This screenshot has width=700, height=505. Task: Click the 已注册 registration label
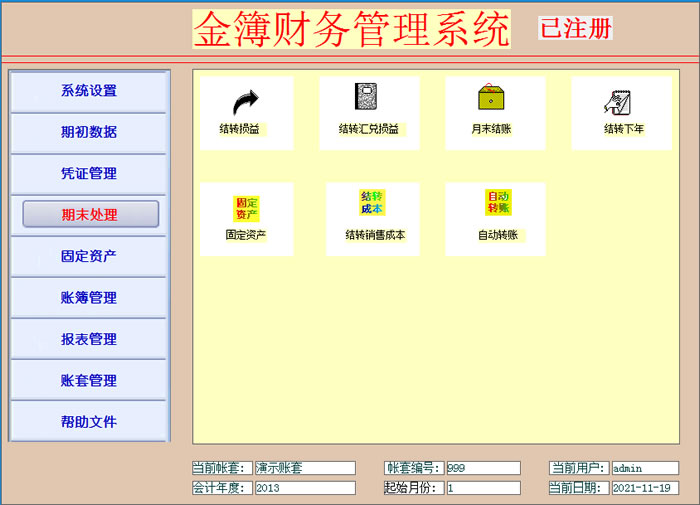pos(575,28)
